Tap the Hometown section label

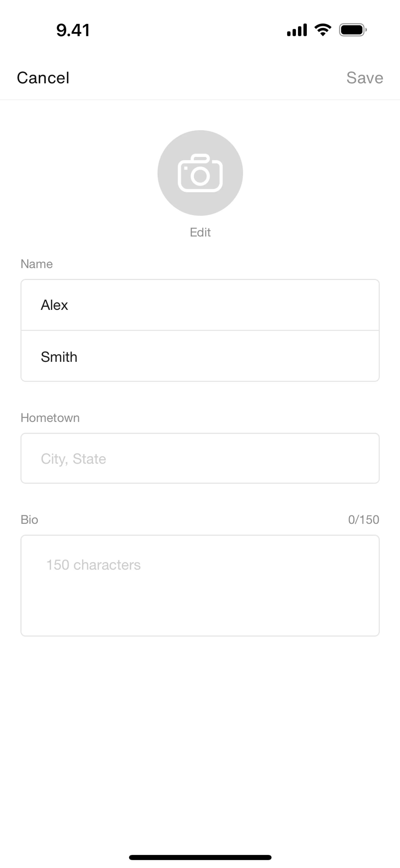(x=50, y=418)
